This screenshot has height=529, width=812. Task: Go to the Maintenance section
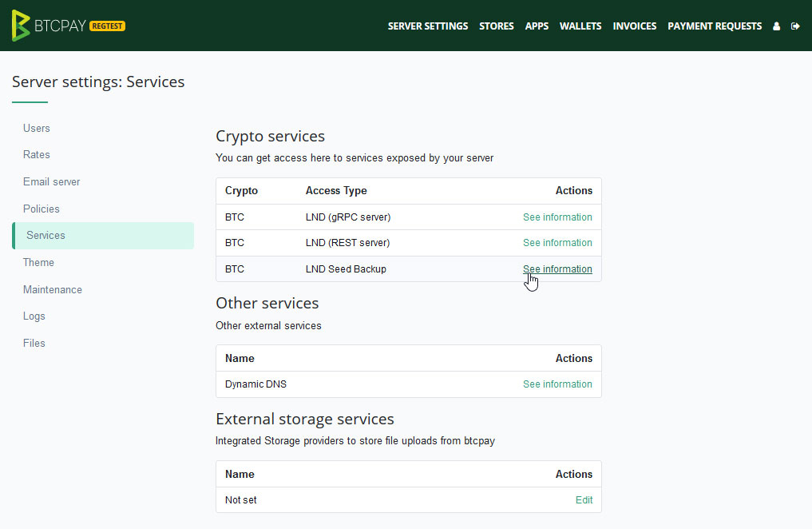(52, 289)
